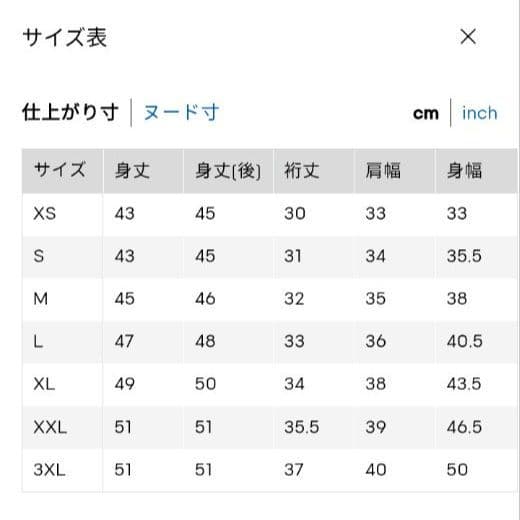The image size is (520, 520).
Task: Click the 35.5 value in XXL row
Action: [x=302, y=427]
